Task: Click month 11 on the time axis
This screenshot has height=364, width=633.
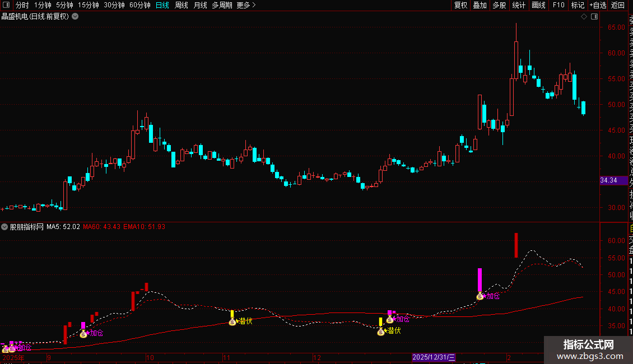Action: (226, 357)
